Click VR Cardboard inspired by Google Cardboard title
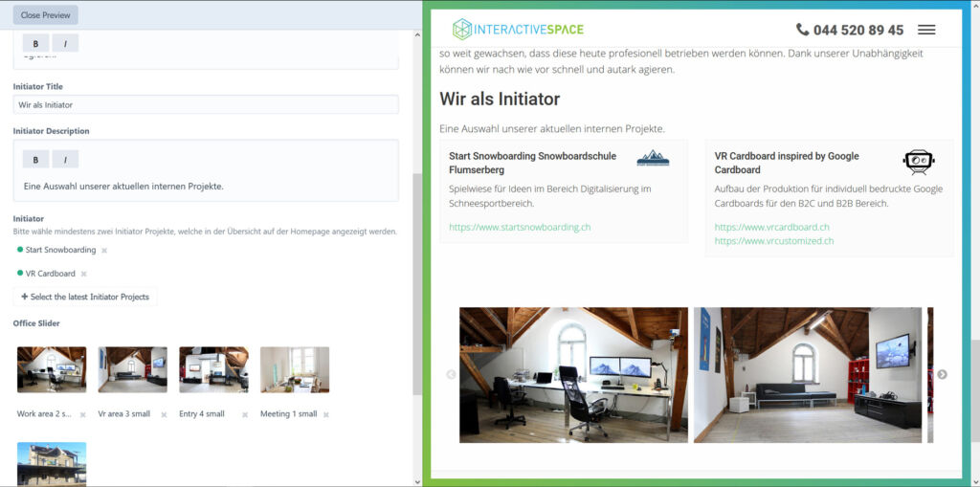This screenshot has width=980, height=487. (x=787, y=163)
